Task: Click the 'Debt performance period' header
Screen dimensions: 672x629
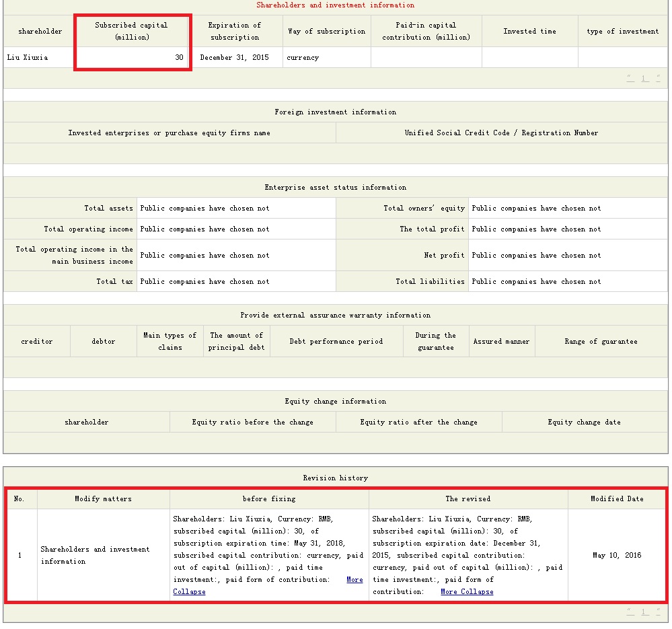Action: [x=336, y=341]
